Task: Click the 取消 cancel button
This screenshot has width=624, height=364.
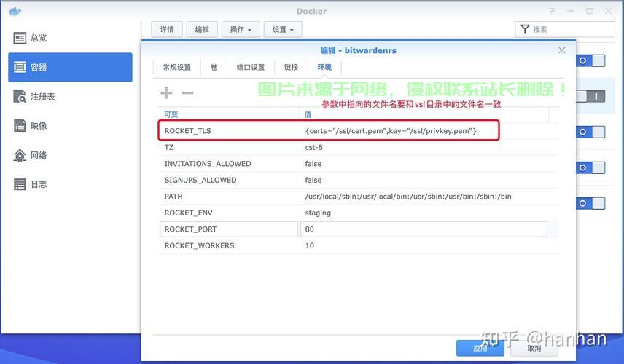Action: (x=534, y=348)
